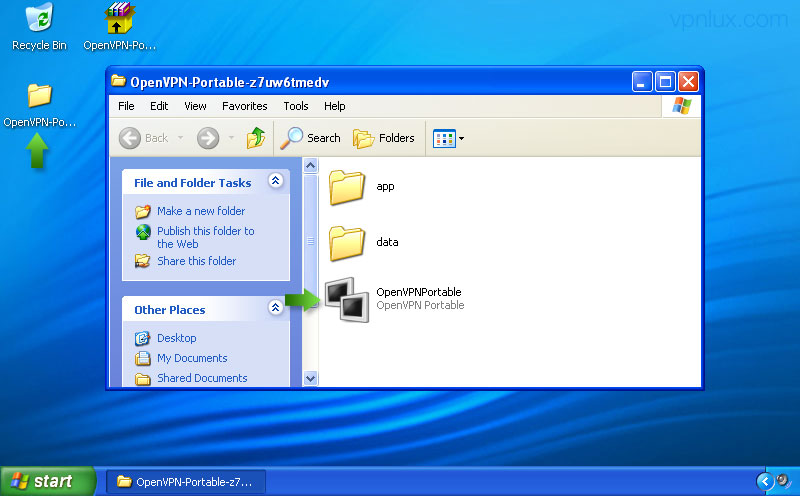
Task: Open the Tools menu
Action: coord(296,106)
